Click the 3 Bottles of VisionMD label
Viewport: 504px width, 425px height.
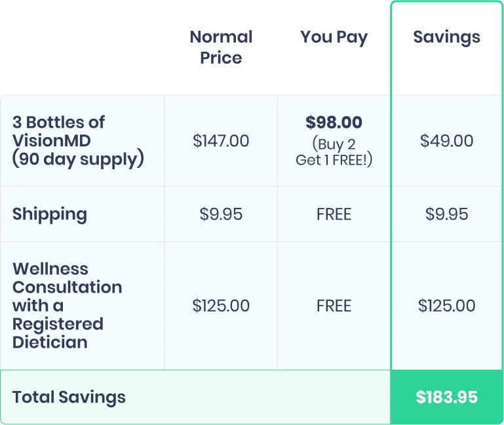pyautogui.click(x=58, y=131)
